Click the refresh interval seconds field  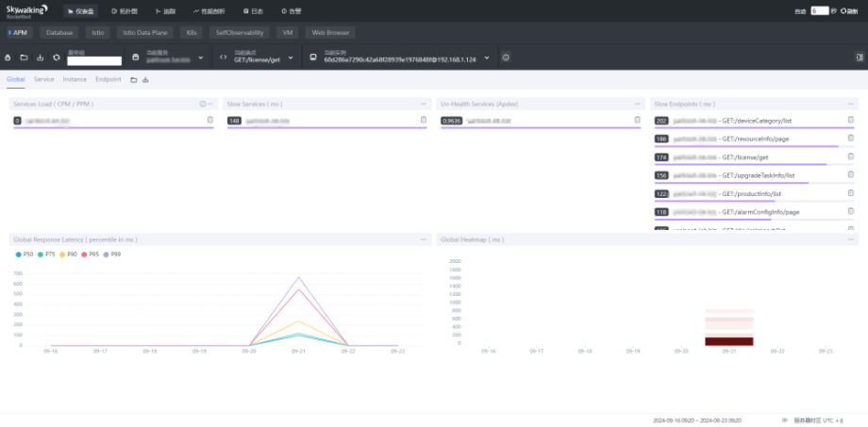tap(819, 10)
